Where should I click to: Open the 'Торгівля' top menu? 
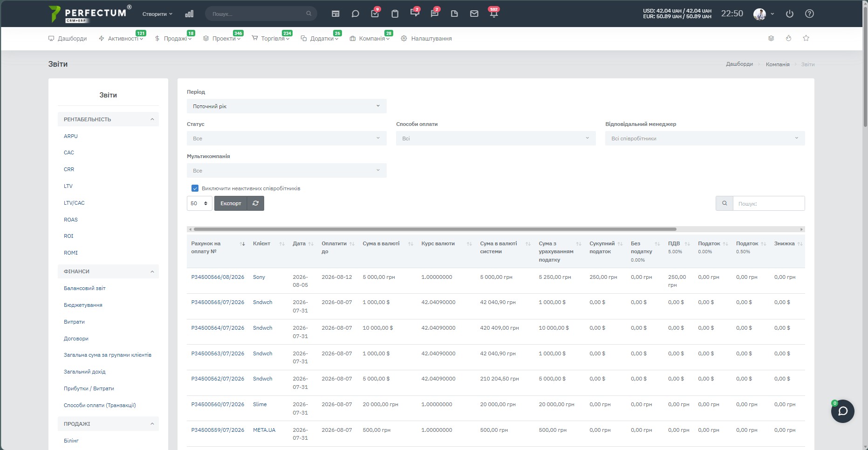point(272,39)
